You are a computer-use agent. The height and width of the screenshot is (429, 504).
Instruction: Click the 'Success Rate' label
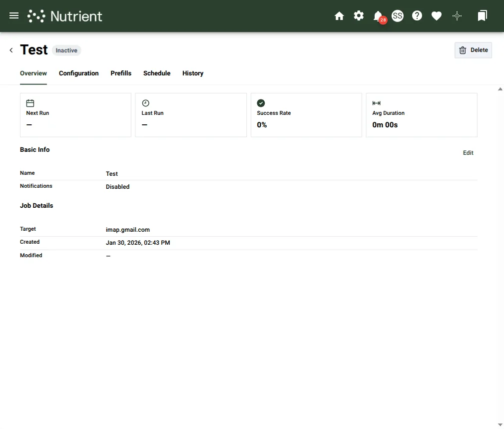pyautogui.click(x=274, y=113)
